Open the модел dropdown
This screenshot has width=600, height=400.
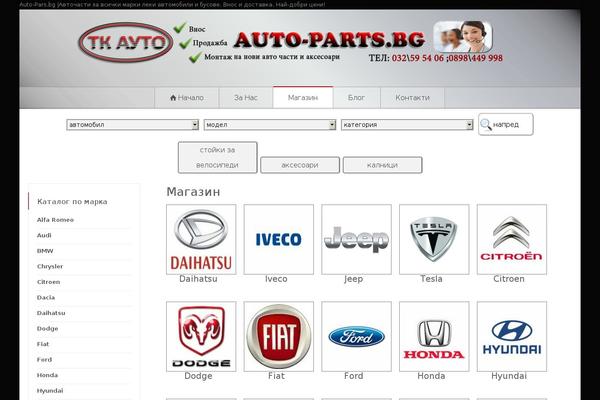(x=270, y=124)
